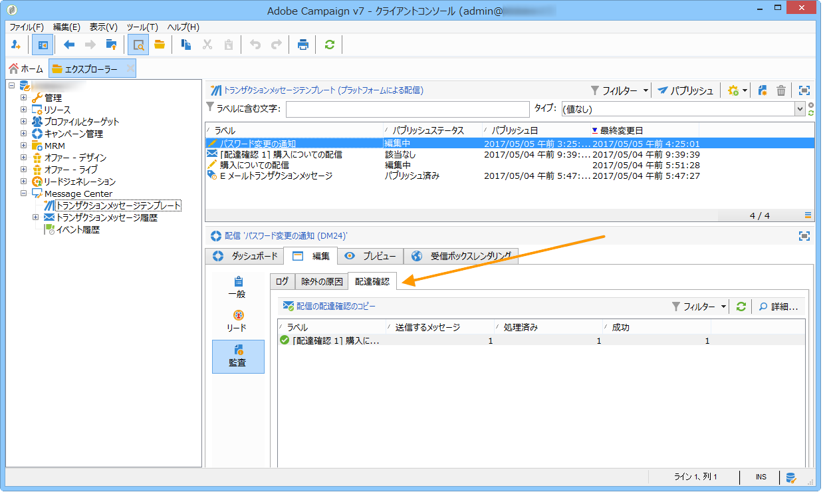This screenshot has width=831, height=504.
Task: Switch to the ホーム tab
Action: pos(26,68)
